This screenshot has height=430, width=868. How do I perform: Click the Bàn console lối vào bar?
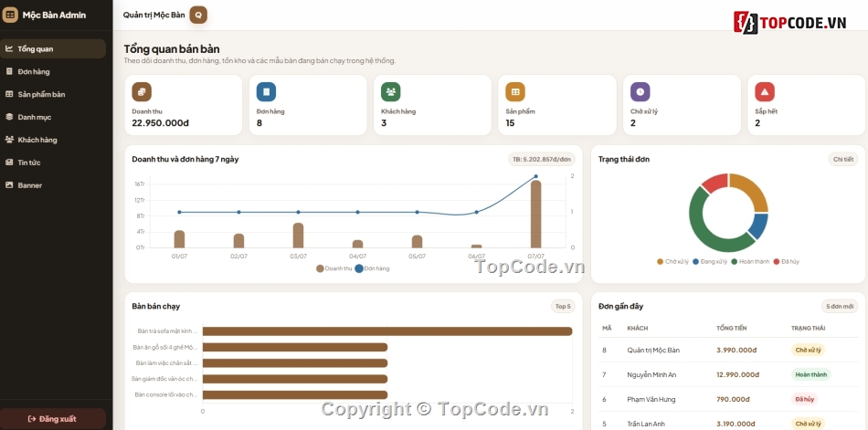click(295, 395)
